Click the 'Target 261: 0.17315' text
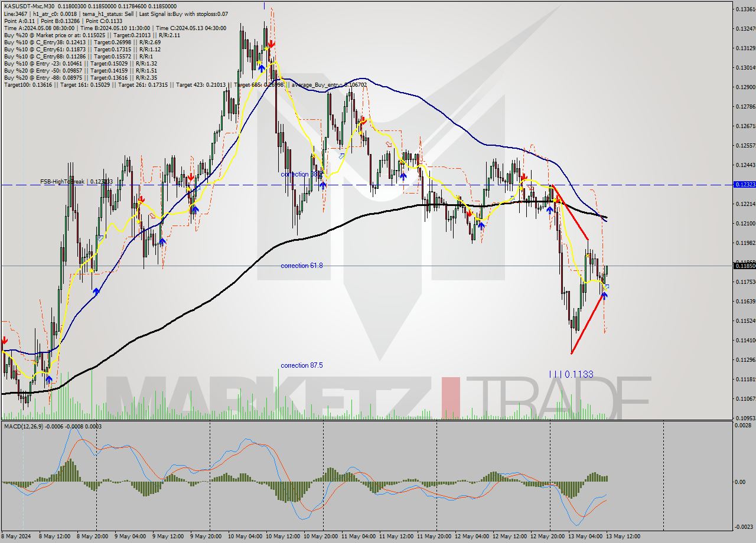The height and width of the screenshot is (543, 756). click(144, 84)
